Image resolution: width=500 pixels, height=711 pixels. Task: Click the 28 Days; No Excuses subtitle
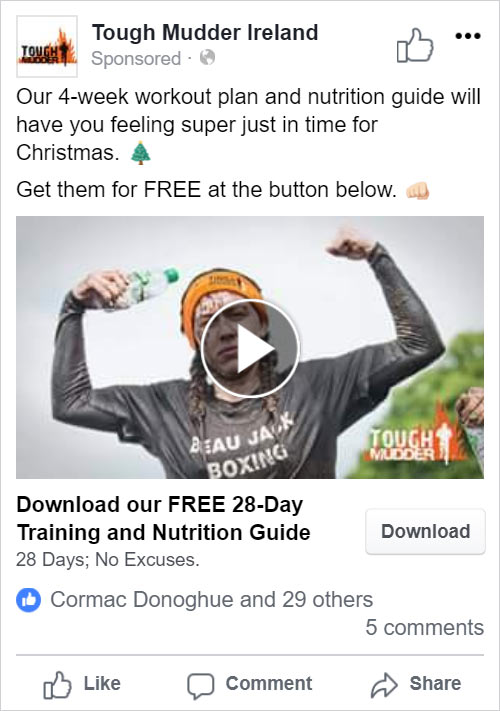coord(108,560)
